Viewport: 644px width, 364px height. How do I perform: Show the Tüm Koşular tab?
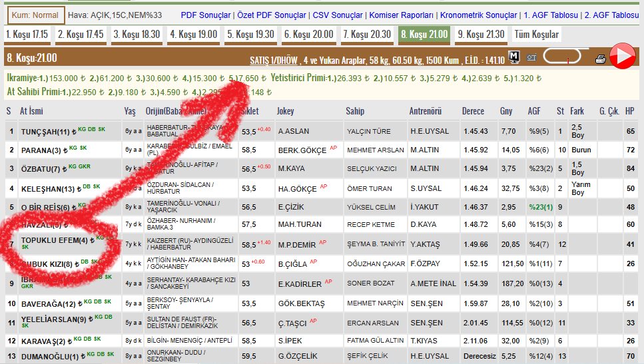click(x=536, y=35)
